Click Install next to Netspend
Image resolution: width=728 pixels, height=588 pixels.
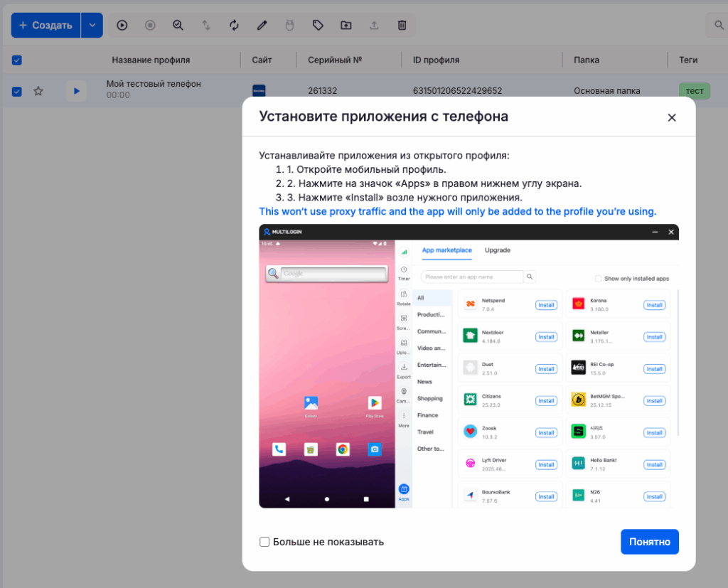(546, 305)
